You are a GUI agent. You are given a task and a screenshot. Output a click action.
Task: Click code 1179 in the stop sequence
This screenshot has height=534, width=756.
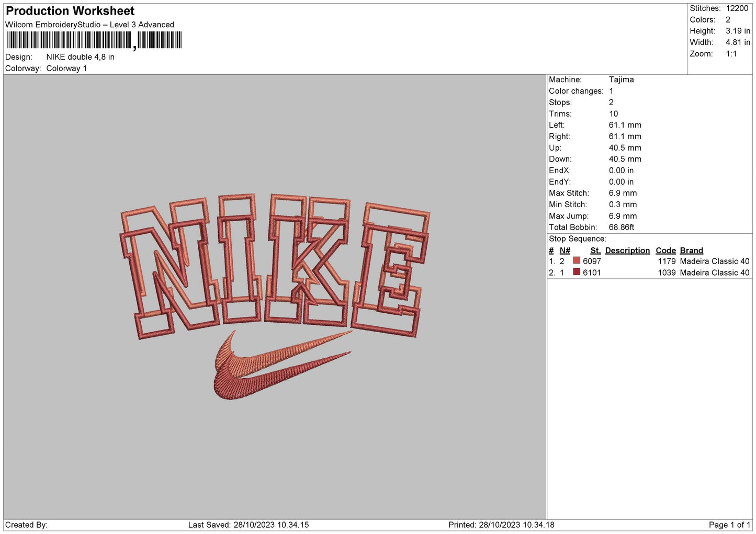click(667, 262)
